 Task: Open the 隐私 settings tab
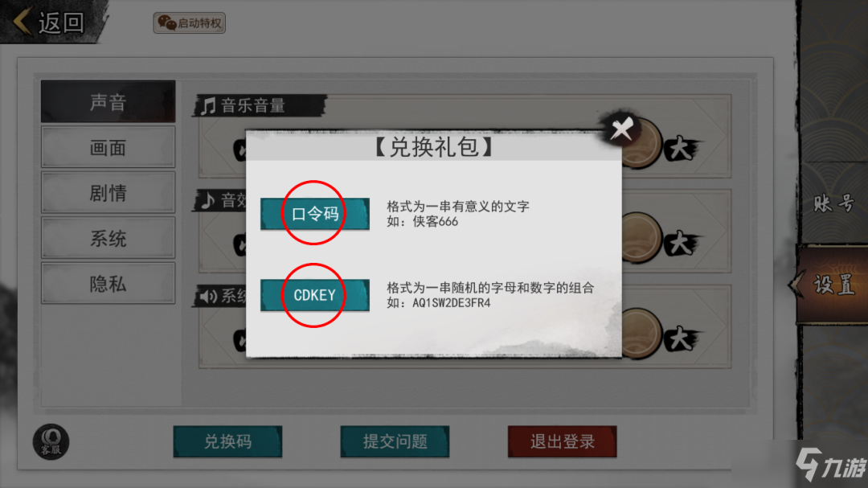[x=108, y=284]
